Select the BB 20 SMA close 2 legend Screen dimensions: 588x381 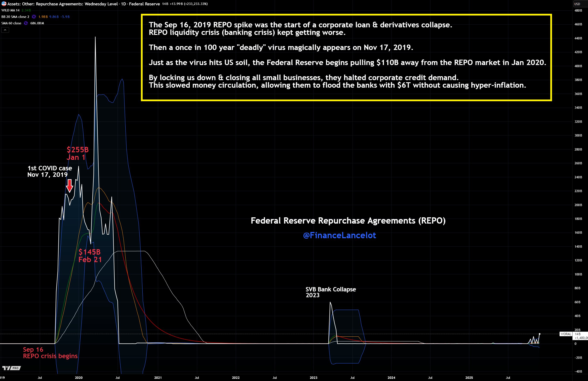[15, 17]
